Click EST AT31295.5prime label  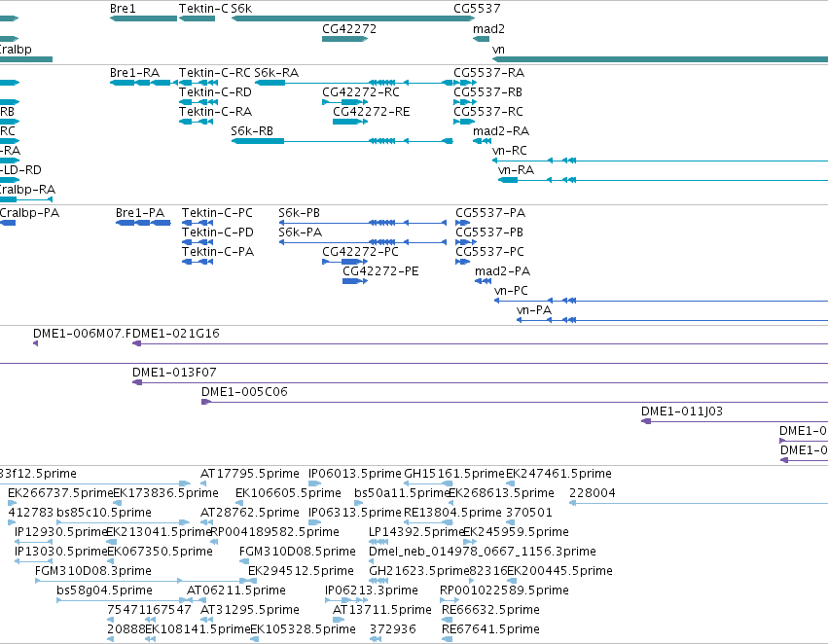click(250, 611)
